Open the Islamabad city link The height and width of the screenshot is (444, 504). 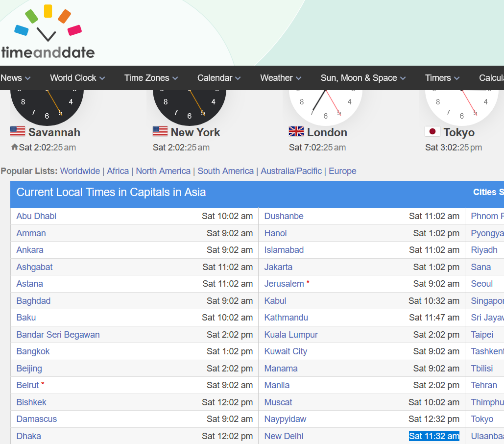(x=284, y=250)
